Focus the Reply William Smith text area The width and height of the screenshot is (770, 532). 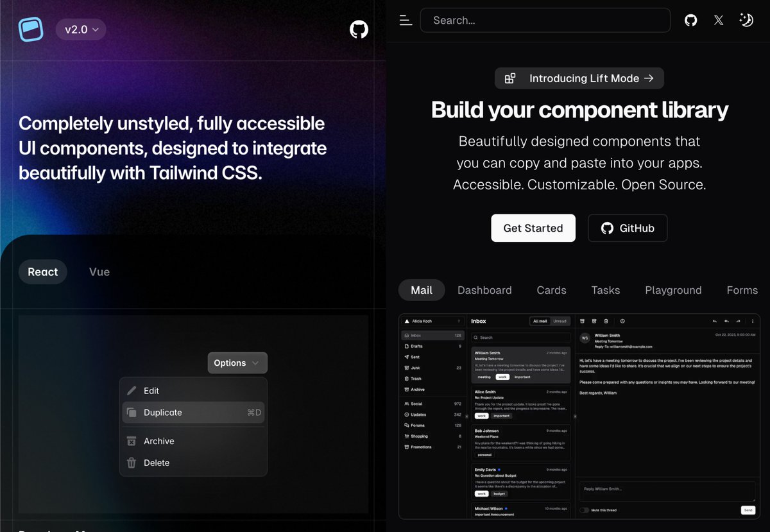tap(667, 492)
